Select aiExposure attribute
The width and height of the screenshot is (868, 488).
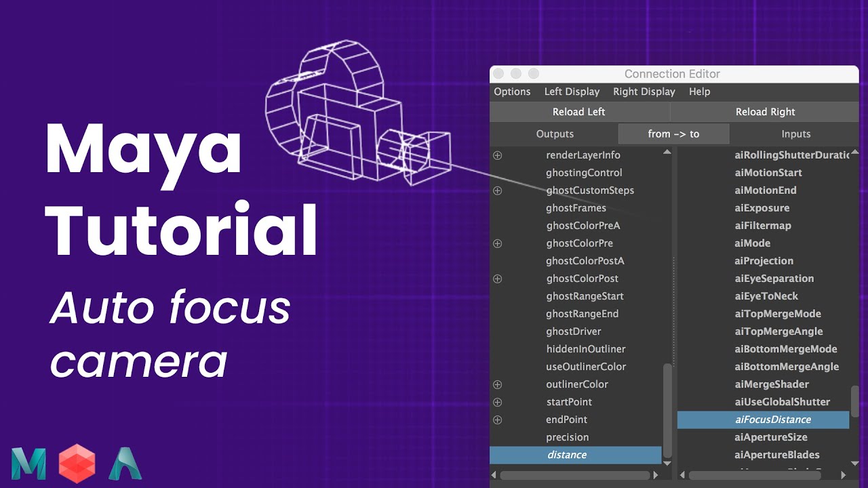point(762,208)
